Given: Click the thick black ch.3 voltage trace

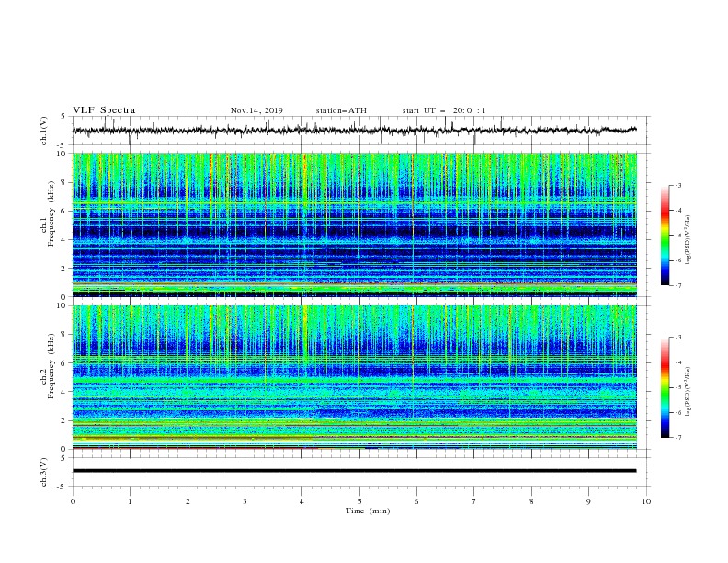Looking at the screenshot, I should pos(354,471).
